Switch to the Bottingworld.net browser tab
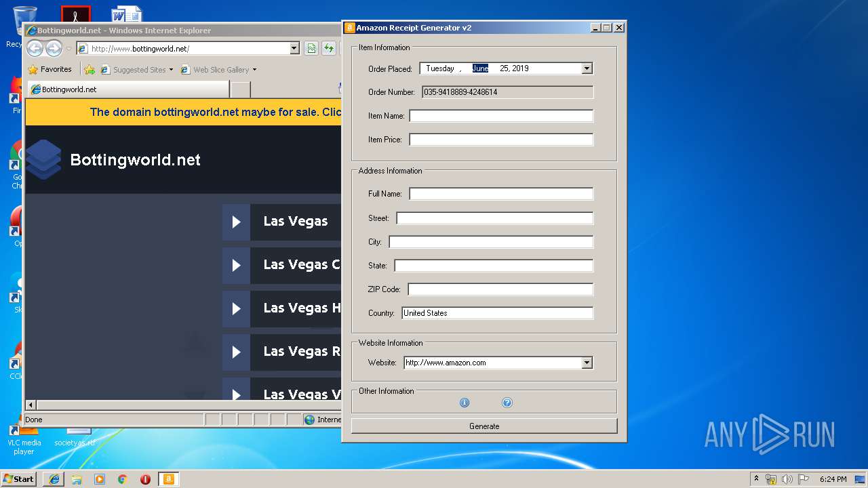This screenshot has width=868, height=488. click(x=127, y=89)
